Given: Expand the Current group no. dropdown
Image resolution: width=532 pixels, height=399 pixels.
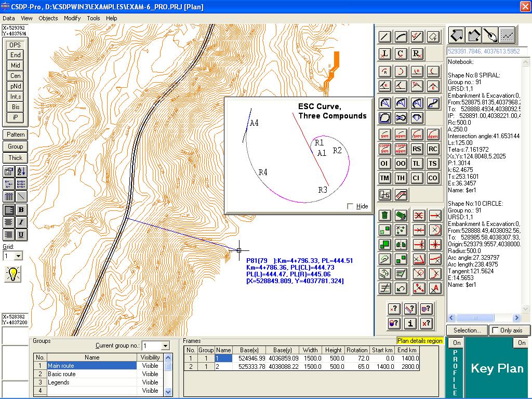Looking at the screenshot, I should [165, 346].
